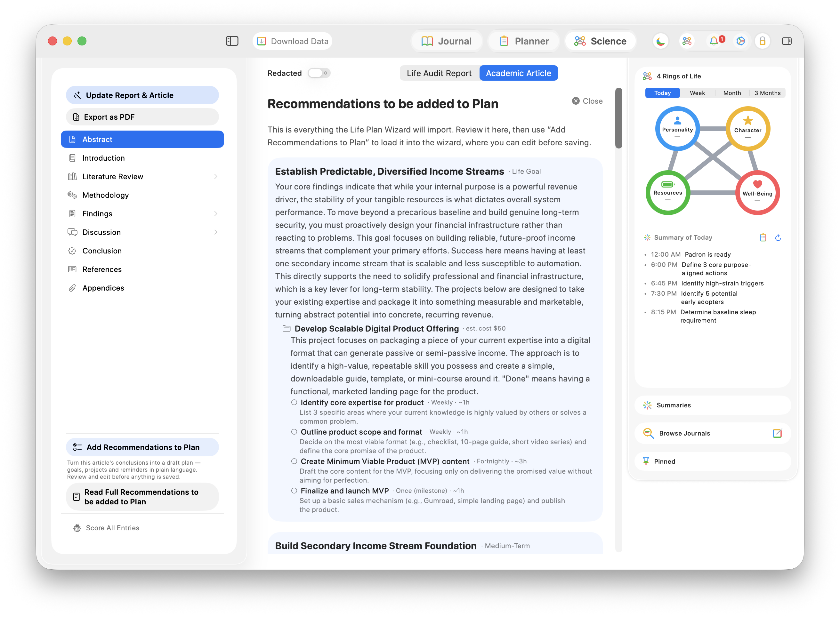Click the Character ring

tap(747, 129)
